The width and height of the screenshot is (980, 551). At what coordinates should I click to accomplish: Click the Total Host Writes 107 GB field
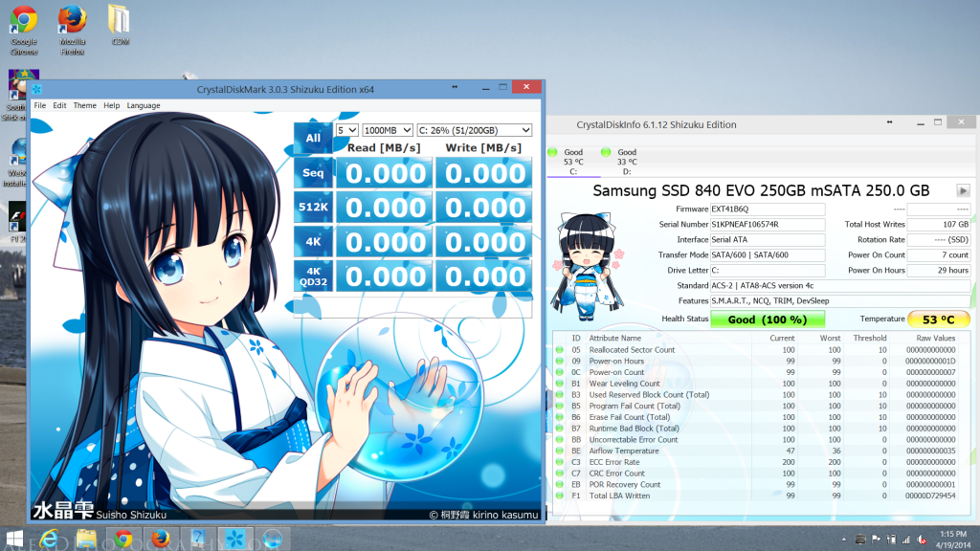pyautogui.click(x=939, y=224)
